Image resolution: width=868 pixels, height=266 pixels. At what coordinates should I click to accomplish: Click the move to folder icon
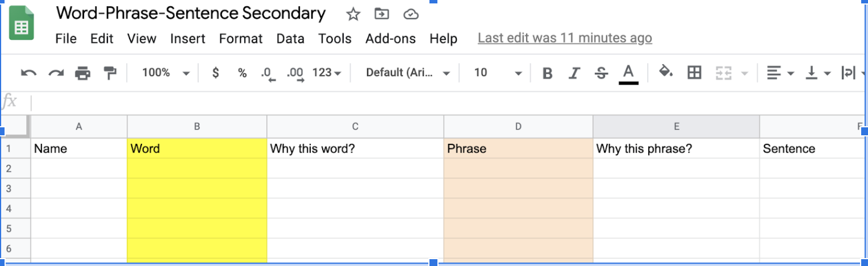382,15
